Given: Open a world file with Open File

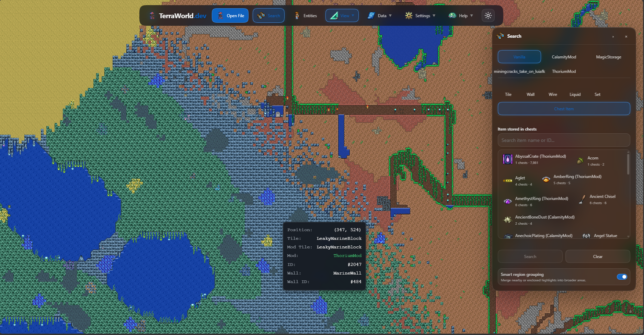Looking at the screenshot, I should [230, 15].
